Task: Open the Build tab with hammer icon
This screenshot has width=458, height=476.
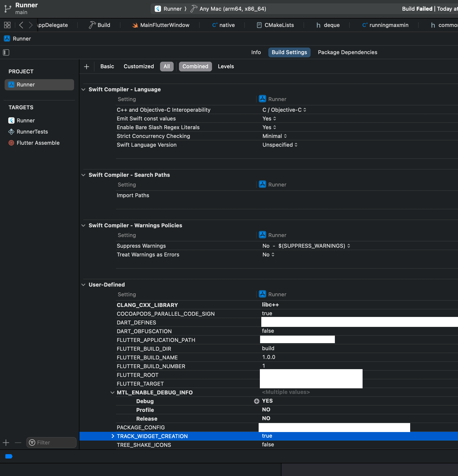Action: 99,25
